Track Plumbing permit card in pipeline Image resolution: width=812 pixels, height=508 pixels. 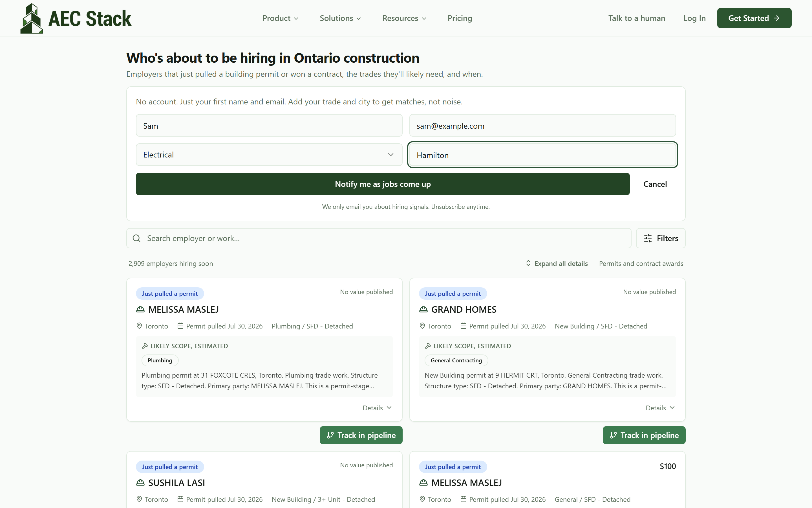click(x=361, y=435)
